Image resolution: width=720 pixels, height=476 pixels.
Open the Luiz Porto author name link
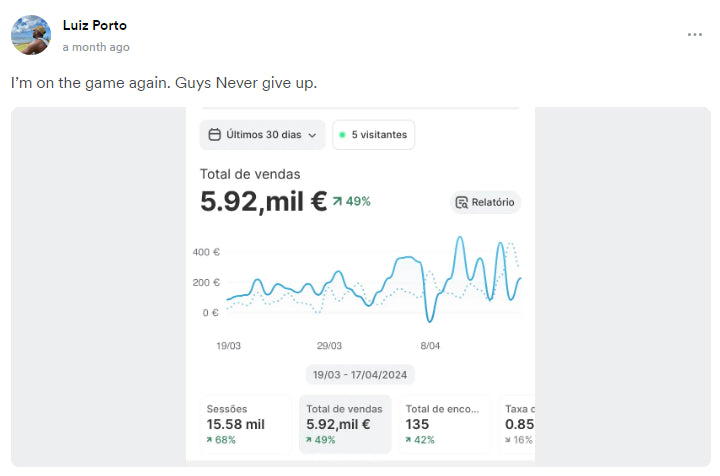(95, 25)
